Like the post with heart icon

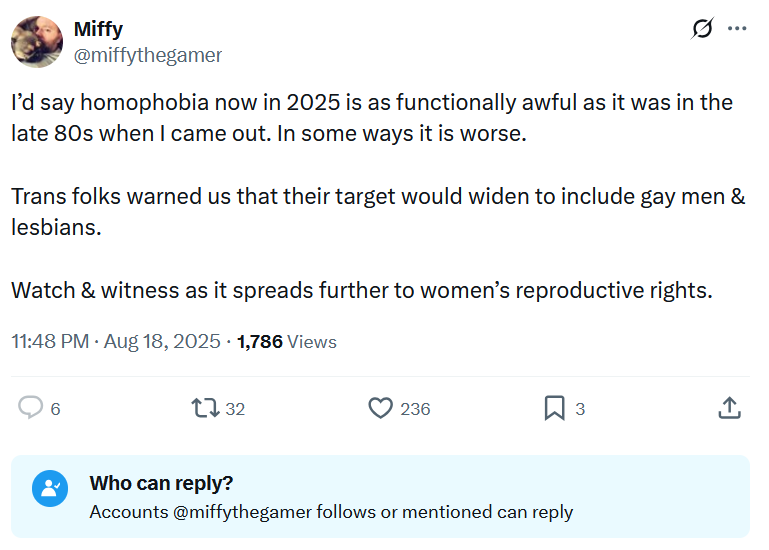click(381, 408)
